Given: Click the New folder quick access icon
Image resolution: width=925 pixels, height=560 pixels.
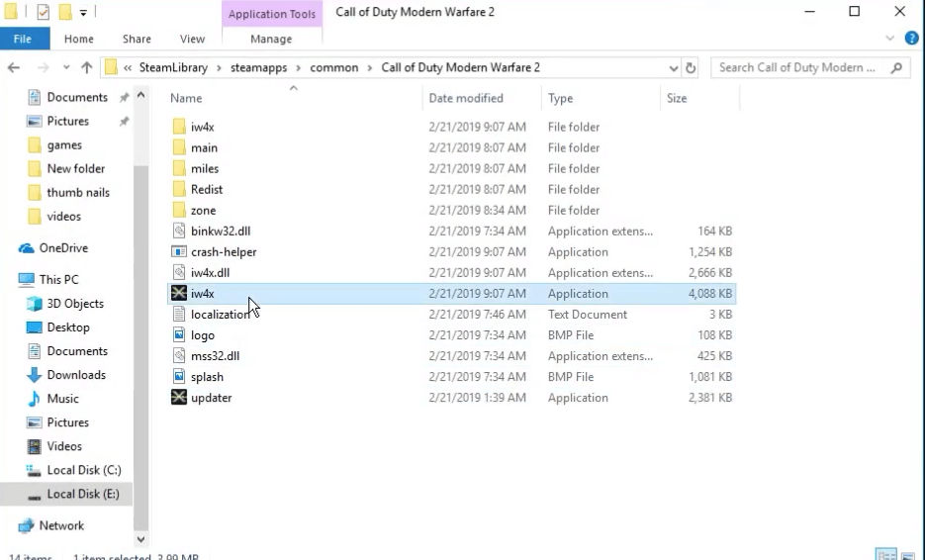Looking at the screenshot, I should [x=65, y=12].
